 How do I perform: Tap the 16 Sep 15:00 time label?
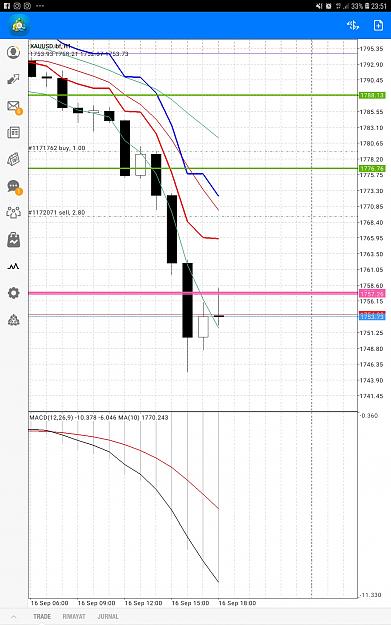point(190,603)
